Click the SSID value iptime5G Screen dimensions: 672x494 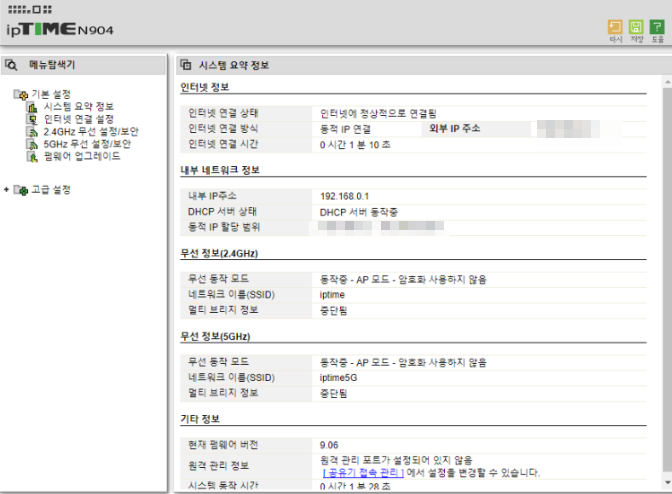point(338,378)
